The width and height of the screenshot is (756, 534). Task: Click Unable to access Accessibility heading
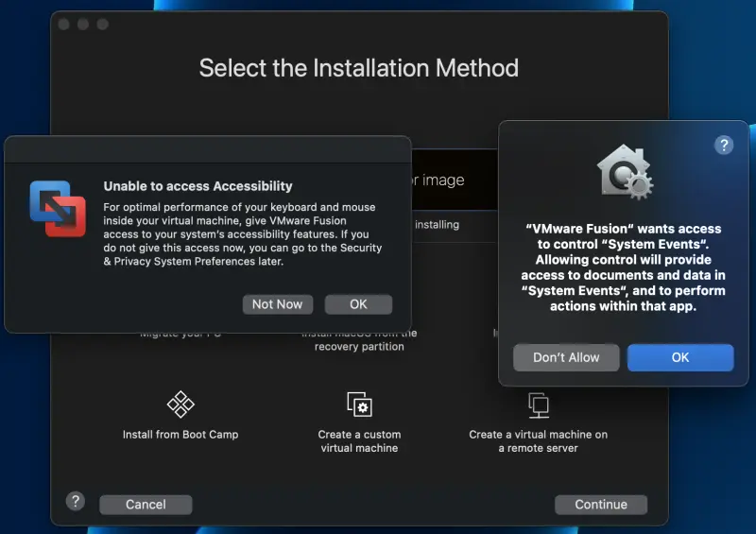click(x=198, y=186)
